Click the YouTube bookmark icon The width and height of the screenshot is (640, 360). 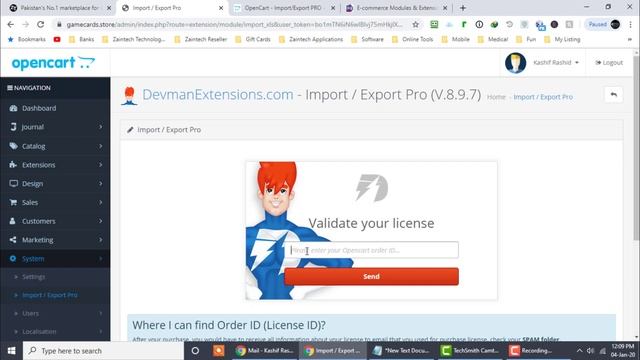(x=57, y=39)
